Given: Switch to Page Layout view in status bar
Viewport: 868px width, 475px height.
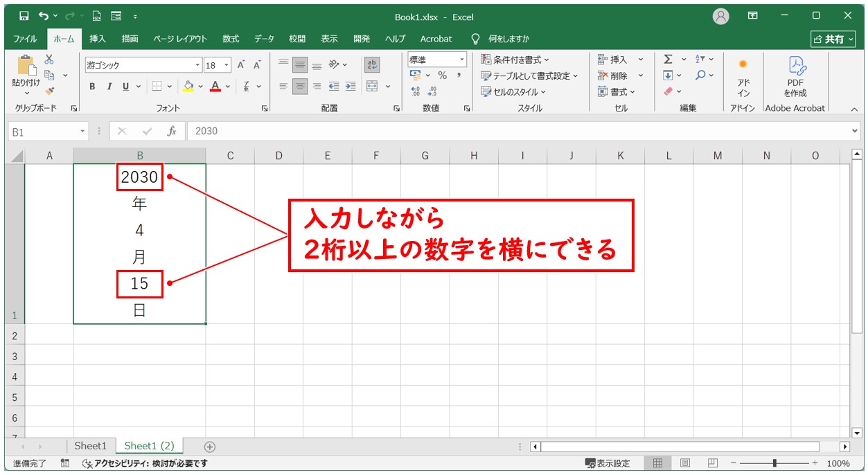Looking at the screenshot, I should click(684, 463).
